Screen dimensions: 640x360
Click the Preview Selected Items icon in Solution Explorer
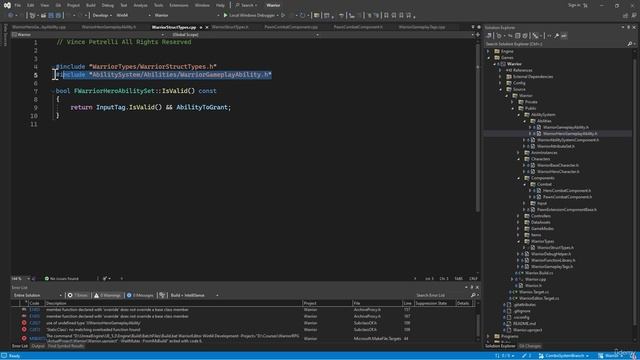(x=564, y=36)
